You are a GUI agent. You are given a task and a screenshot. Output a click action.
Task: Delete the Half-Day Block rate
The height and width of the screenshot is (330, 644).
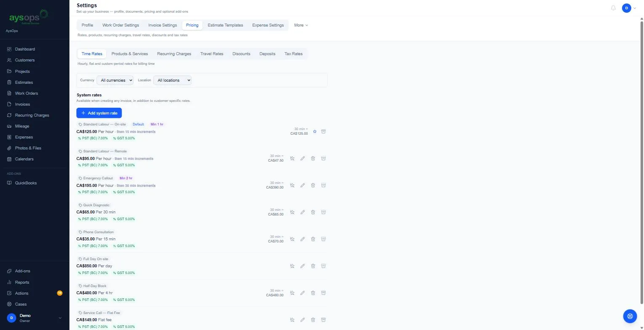313,293
